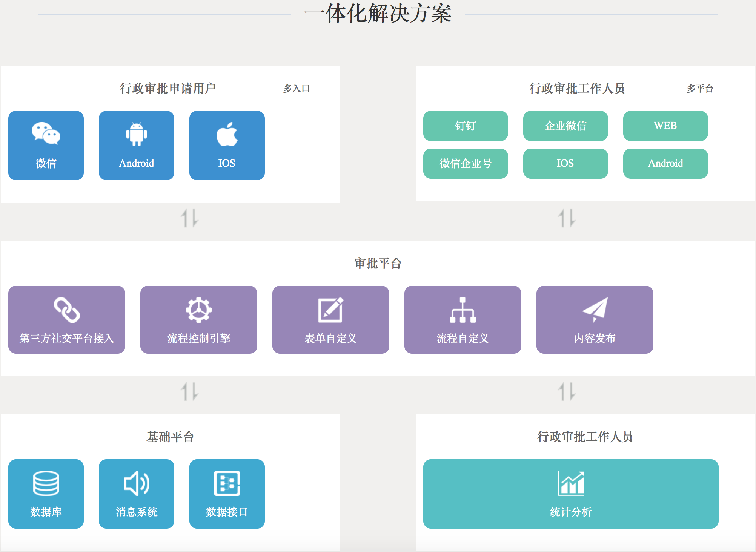Click the WeChat chat bubbles icon

tap(46, 133)
